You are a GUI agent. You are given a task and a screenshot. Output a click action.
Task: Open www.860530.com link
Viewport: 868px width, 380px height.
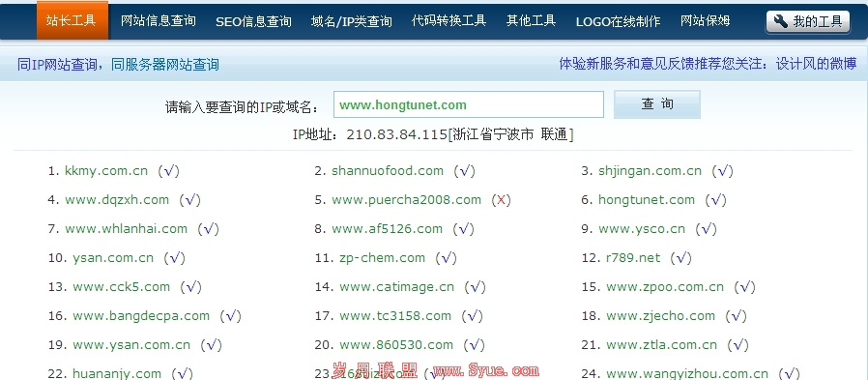[396, 344]
